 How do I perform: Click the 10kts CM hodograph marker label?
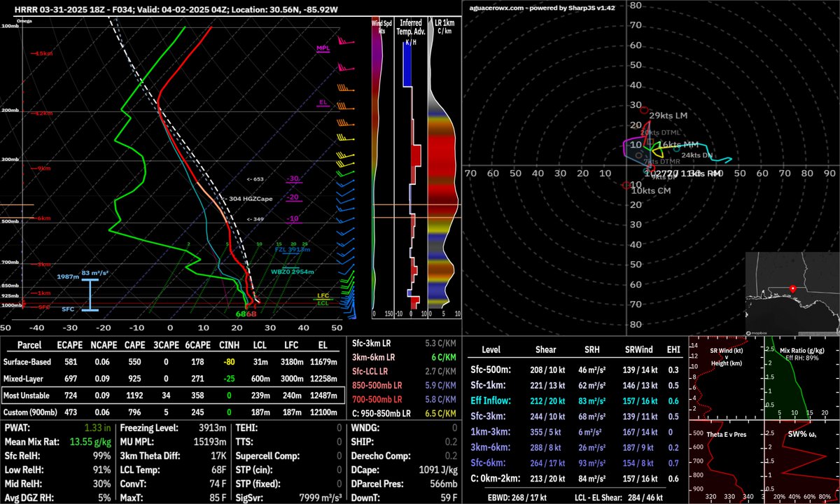pos(652,191)
